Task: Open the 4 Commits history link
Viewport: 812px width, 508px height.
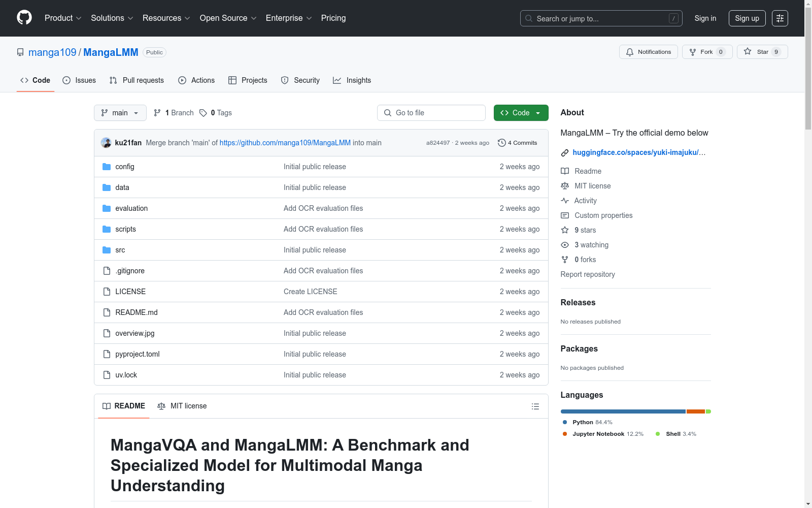Action: click(x=518, y=143)
